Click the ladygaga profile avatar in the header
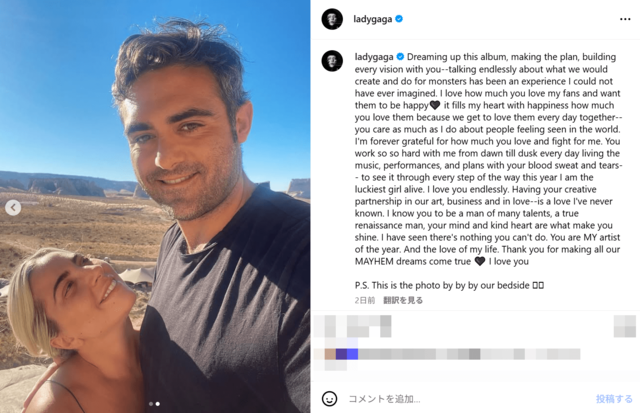 pos(332,19)
